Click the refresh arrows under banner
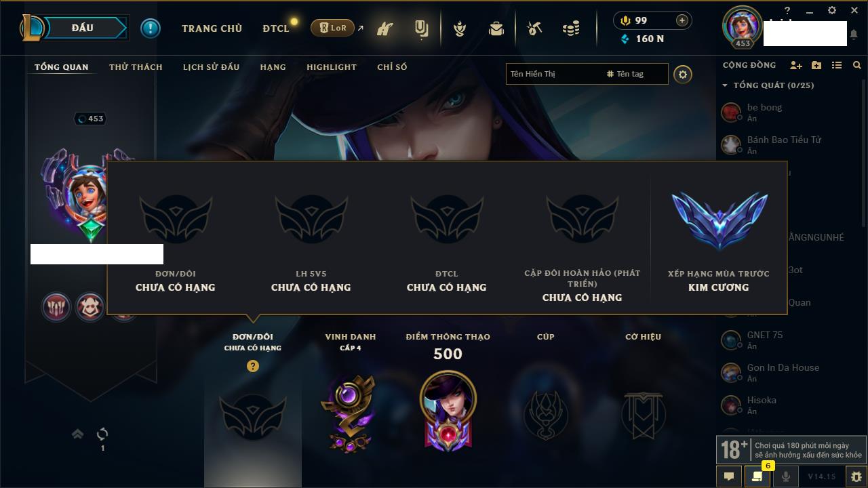868x488 pixels. [x=102, y=434]
